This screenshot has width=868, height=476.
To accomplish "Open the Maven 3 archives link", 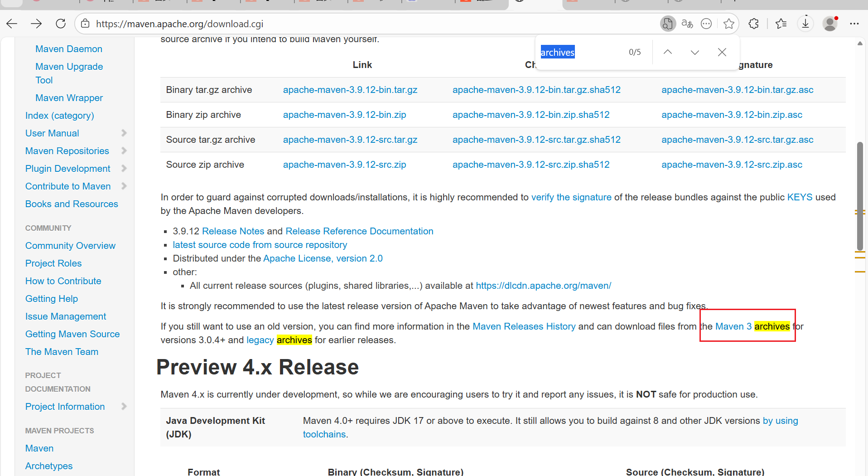I will (x=752, y=326).
